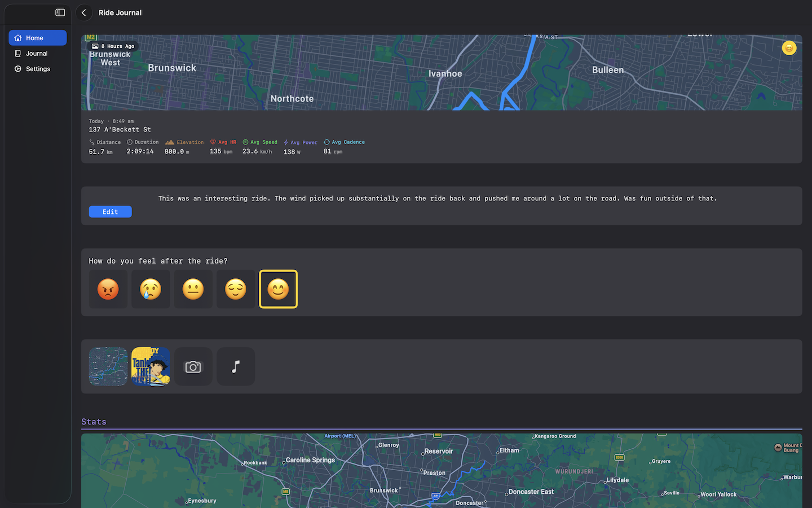
Task: Open the route map thumbnail
Action: [108, 366]
